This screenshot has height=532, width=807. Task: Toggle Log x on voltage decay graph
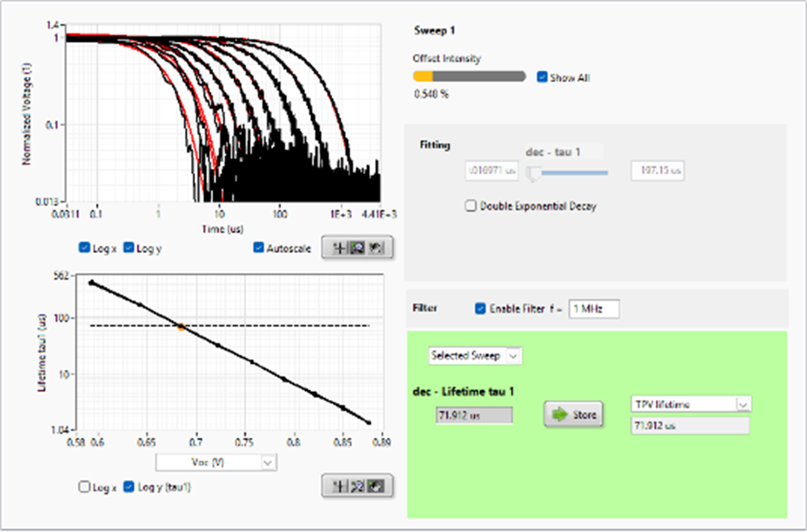pos(84,248)
